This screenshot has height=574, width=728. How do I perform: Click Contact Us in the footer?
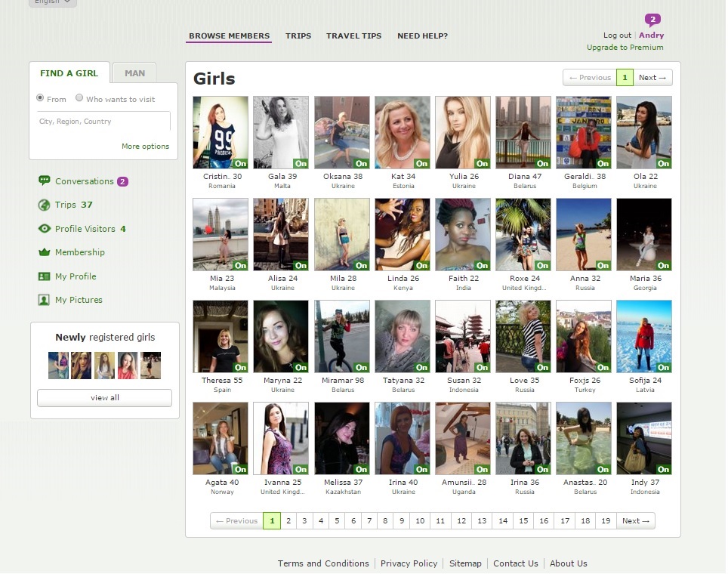click(x=516, y=563)
